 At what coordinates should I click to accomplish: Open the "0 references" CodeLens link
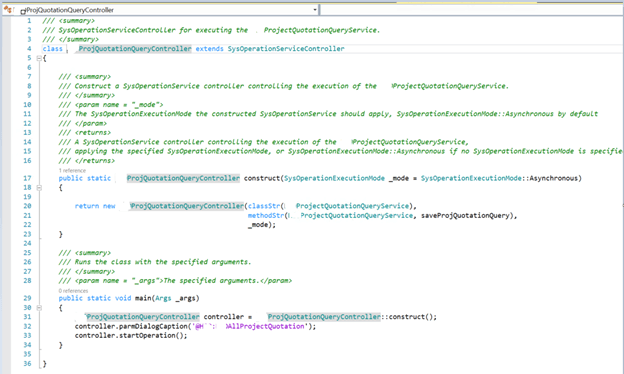coord(73,290)
